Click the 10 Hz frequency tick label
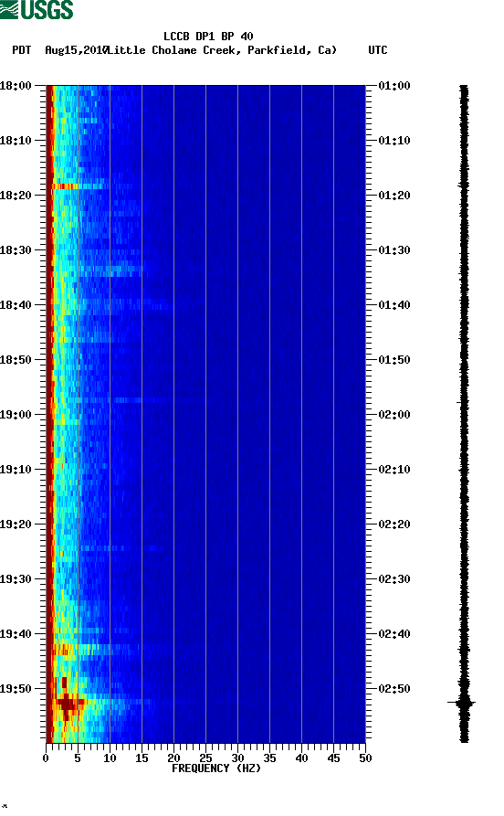The width and height of the screenshot is (504, 816). (x=110, y=758)
